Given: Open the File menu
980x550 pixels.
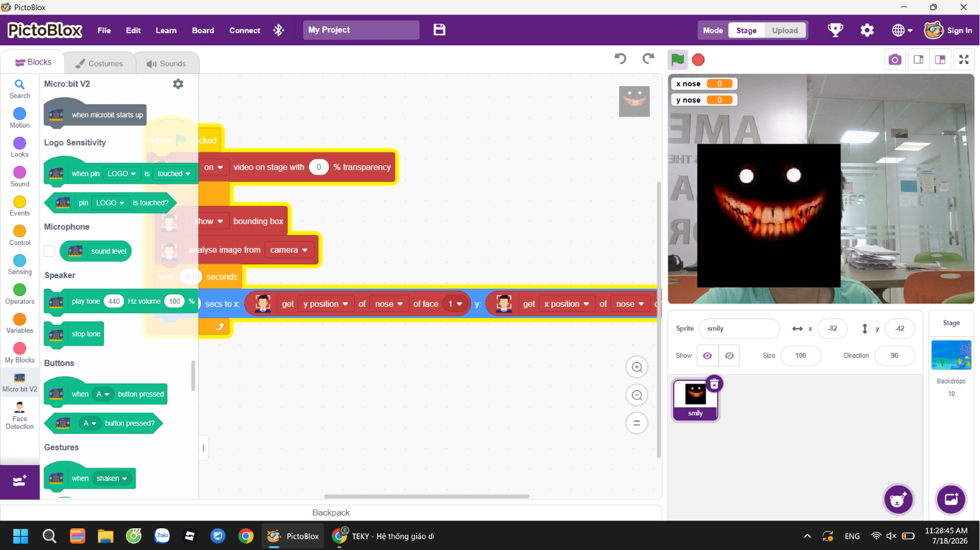Looking at the screenshot, I should (104, 30).
